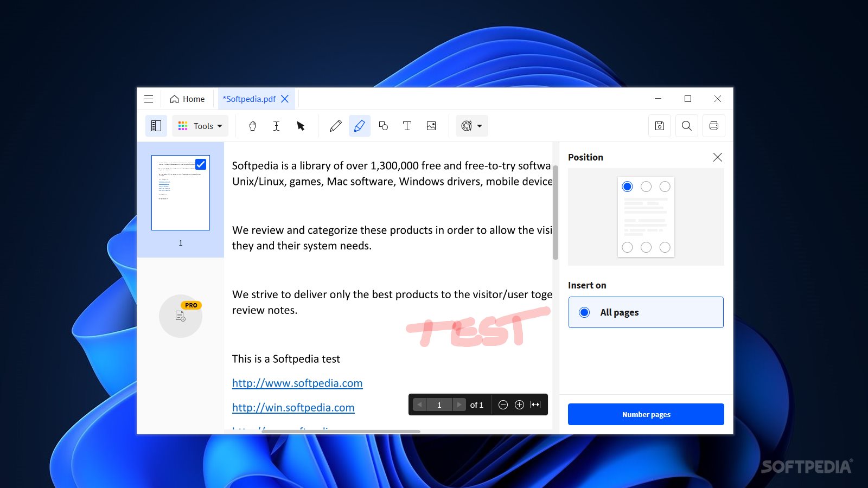
Task: Select the Hand pan tool
Action: click(x=252, y=126)
